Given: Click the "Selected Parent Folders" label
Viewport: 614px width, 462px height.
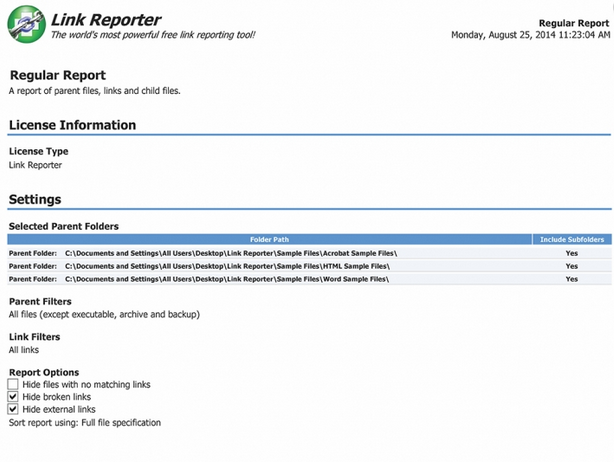Looking at the screenshot, I should click(x=63, y=226).
